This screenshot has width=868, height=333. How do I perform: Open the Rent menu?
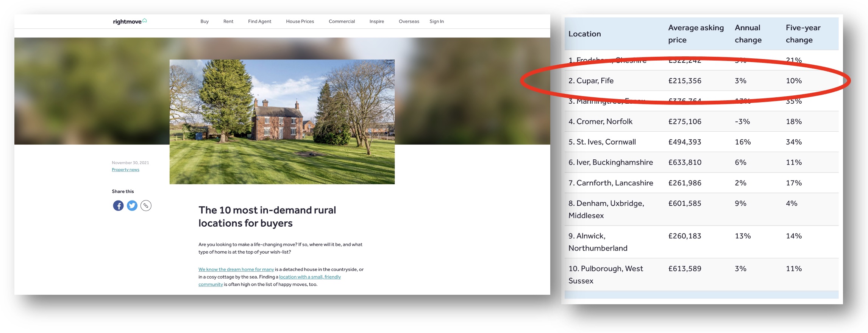pos(228,22)
